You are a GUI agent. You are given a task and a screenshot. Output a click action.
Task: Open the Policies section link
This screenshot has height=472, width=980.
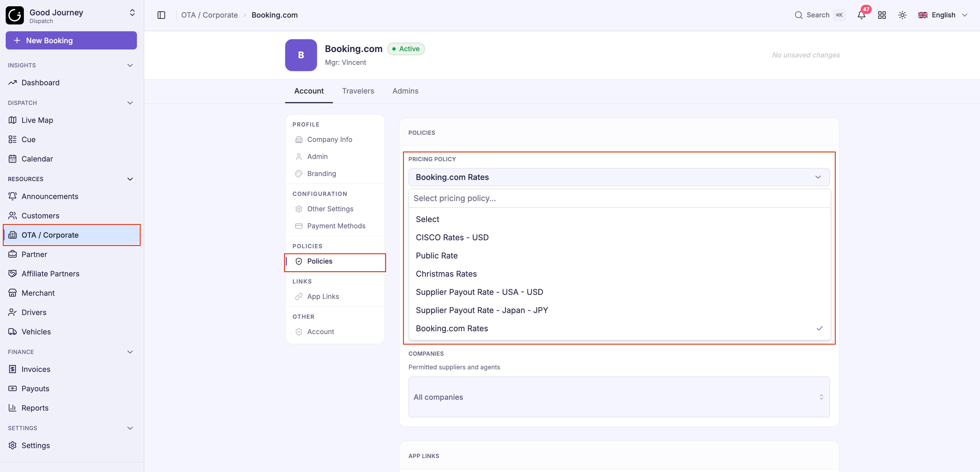[x=335, y=261]
